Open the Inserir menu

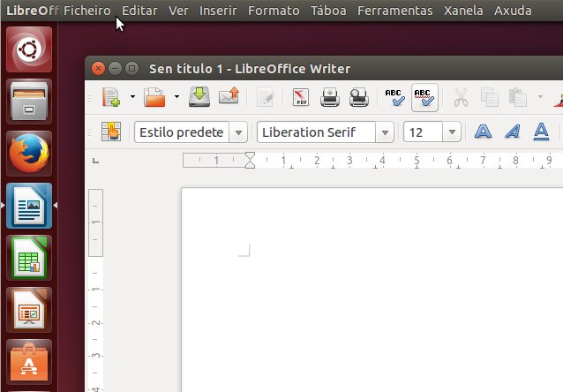pos(218,11)
